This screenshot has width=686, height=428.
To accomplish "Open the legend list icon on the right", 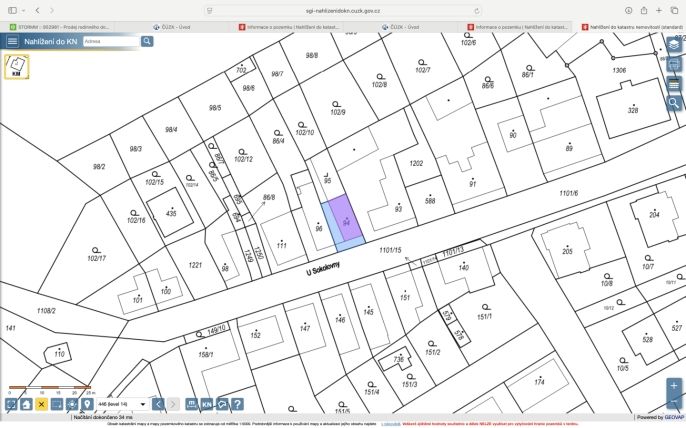I will (674, 84).
